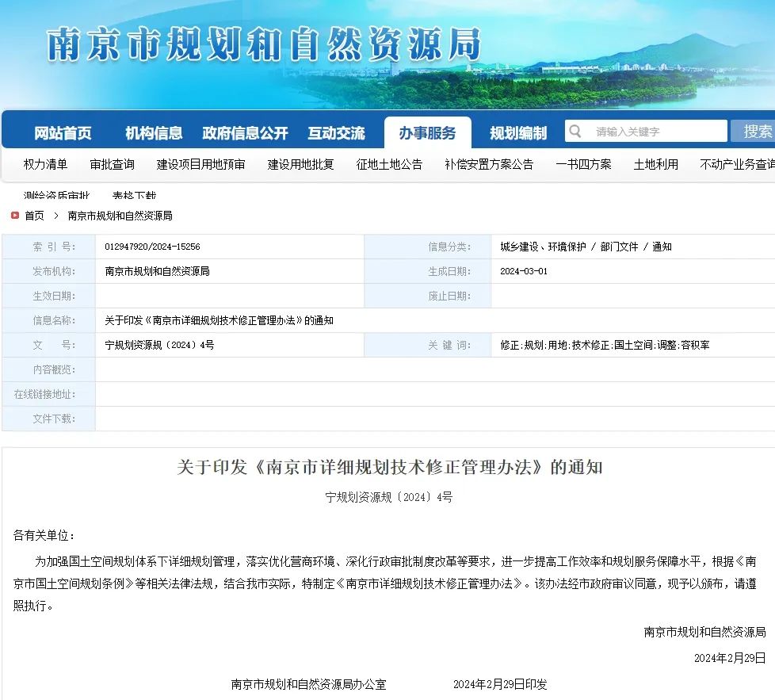Open the 机构信息 tab

click(x=154, y=133)
